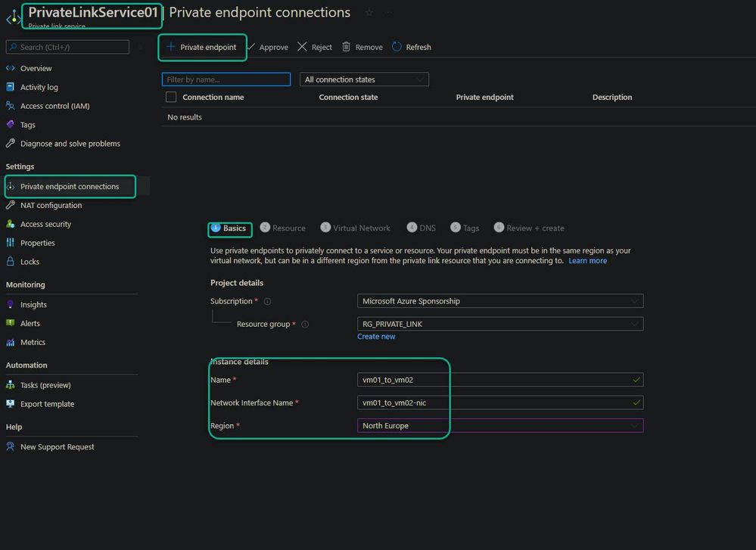The width and height of the screenshot is (756, 550).
Task: Click the Tags icon in sidebar
Action: click(x=10, y=124)
